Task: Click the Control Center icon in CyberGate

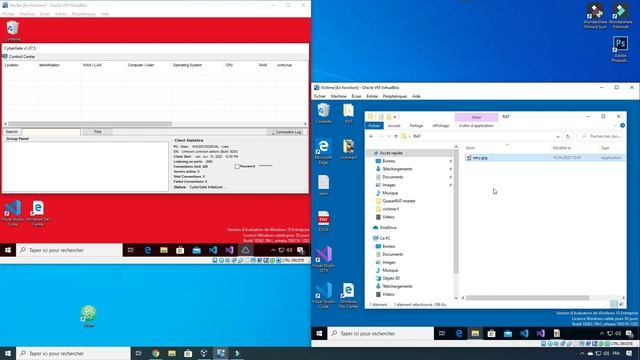Action: tap(5, 56)
